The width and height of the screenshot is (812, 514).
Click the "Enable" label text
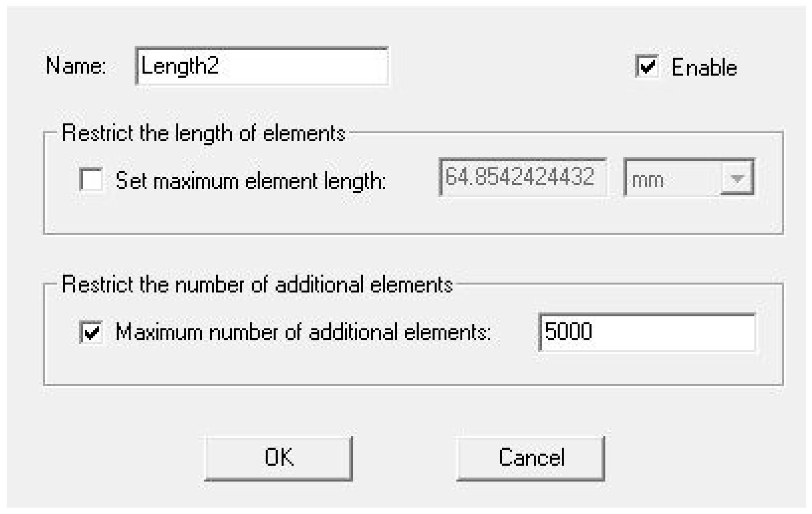tap(704, 67)
